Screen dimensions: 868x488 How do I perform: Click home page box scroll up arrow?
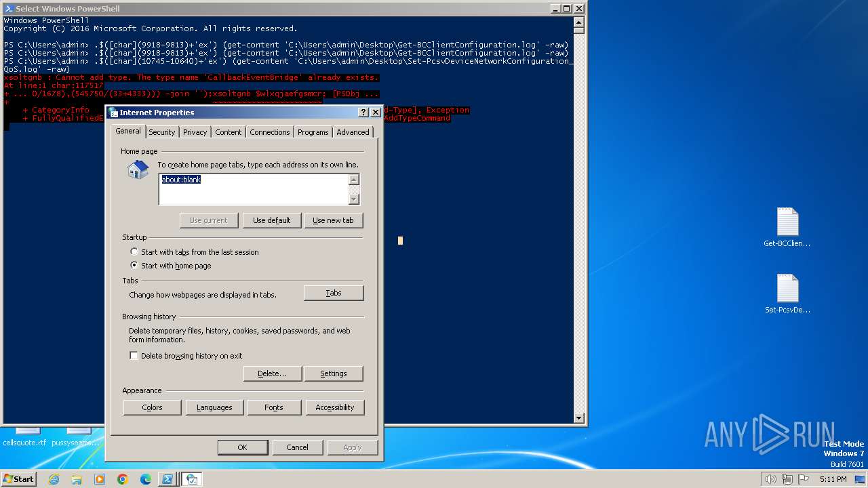point(354,180)
